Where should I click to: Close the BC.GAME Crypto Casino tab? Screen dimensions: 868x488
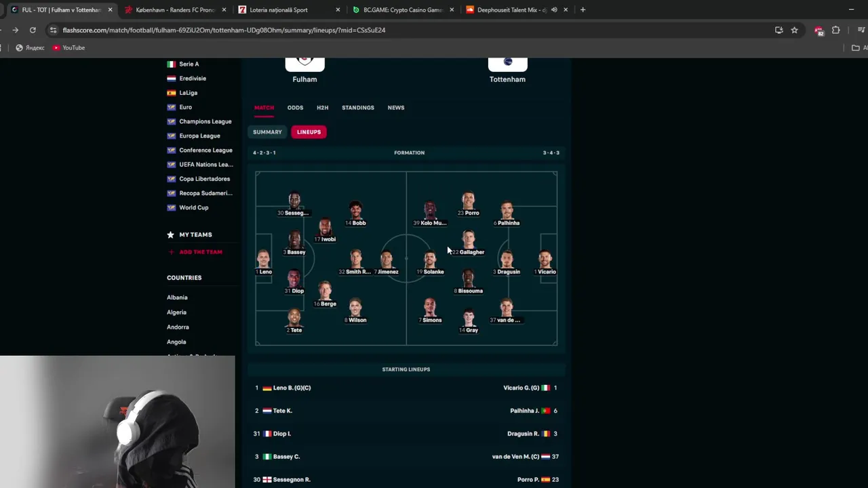click(x=452, y=10)
